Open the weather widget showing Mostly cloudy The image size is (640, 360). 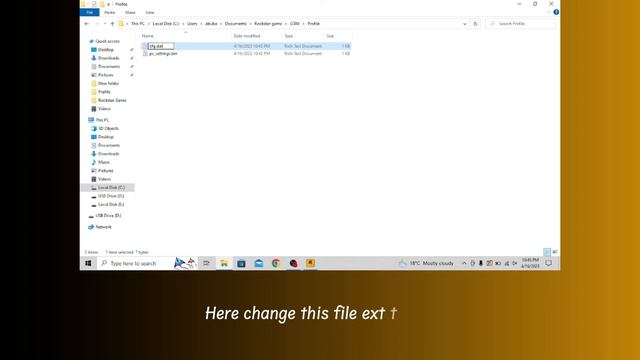[427, 263]
